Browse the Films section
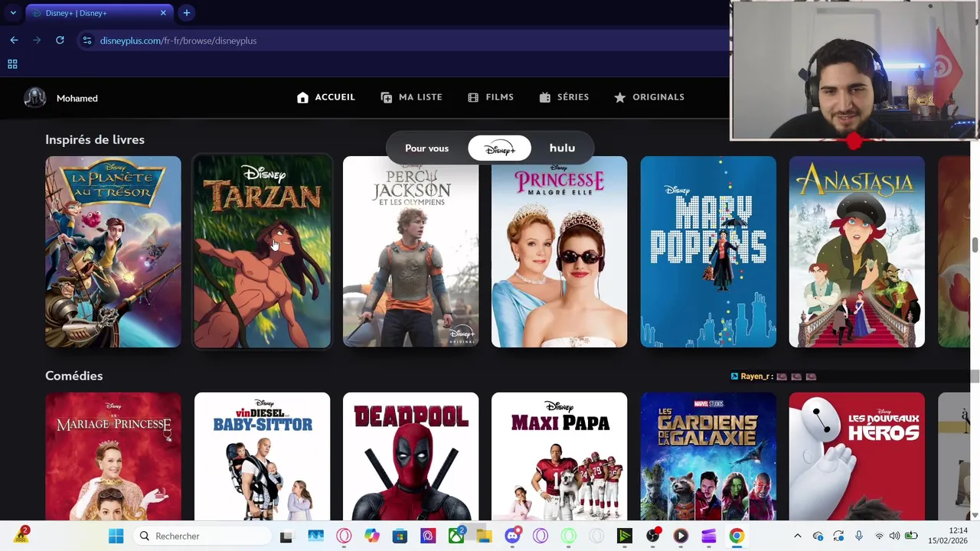Image resolution: width=980 pixels, height=551 pixels. click(490, 97)
